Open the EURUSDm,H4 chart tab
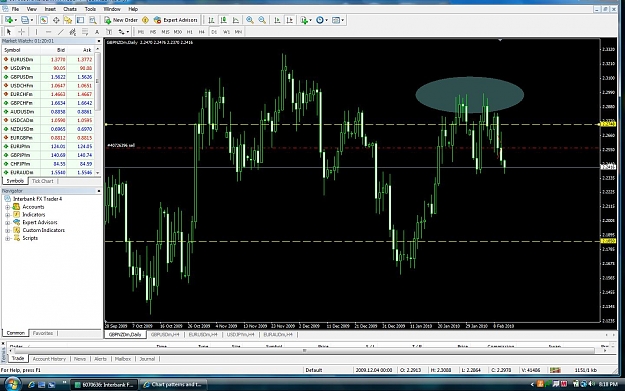This screenshot has width=625, height=391. click(x=203, y=334)
